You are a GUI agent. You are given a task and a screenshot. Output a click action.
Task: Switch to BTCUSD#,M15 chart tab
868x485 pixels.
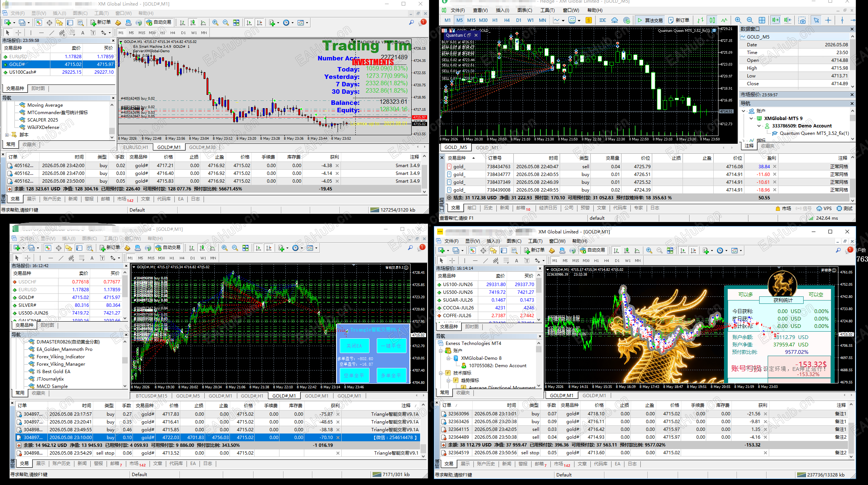point(151,396)
